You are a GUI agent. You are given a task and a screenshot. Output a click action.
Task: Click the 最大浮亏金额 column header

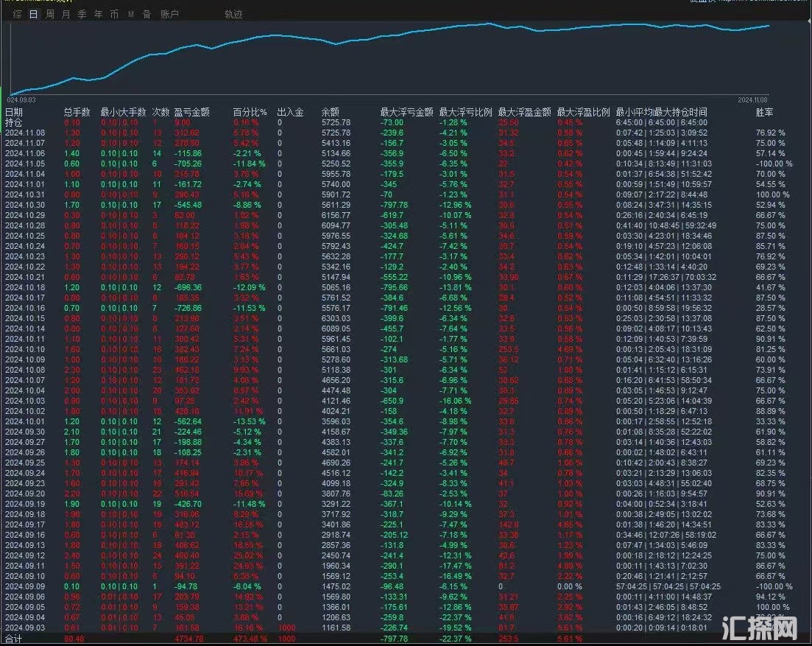[x=406, y=113]
